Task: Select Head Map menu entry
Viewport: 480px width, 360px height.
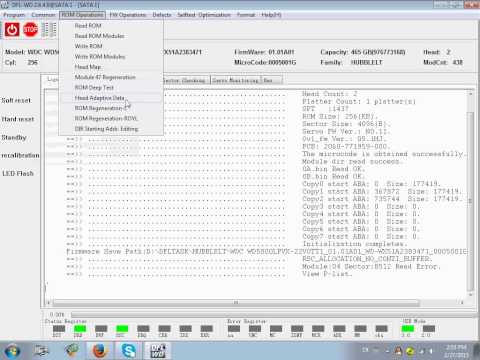Action: (x=111, y=67)
